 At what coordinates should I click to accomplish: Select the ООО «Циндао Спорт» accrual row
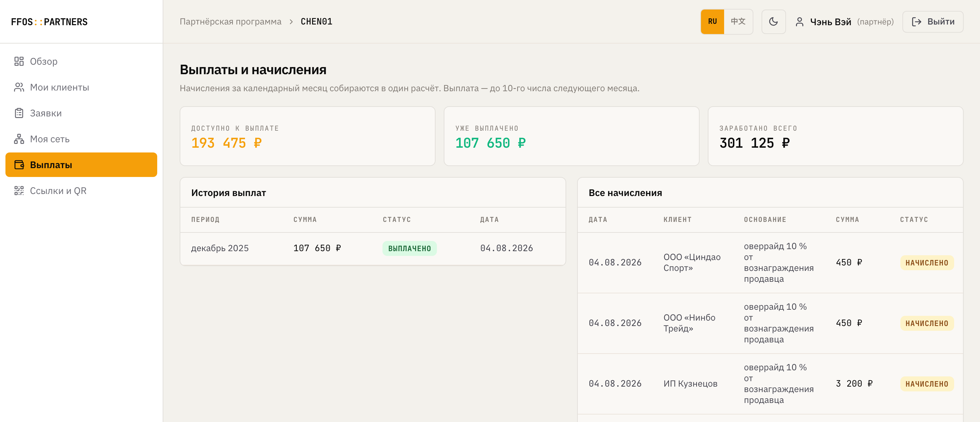tap(770, 263)
